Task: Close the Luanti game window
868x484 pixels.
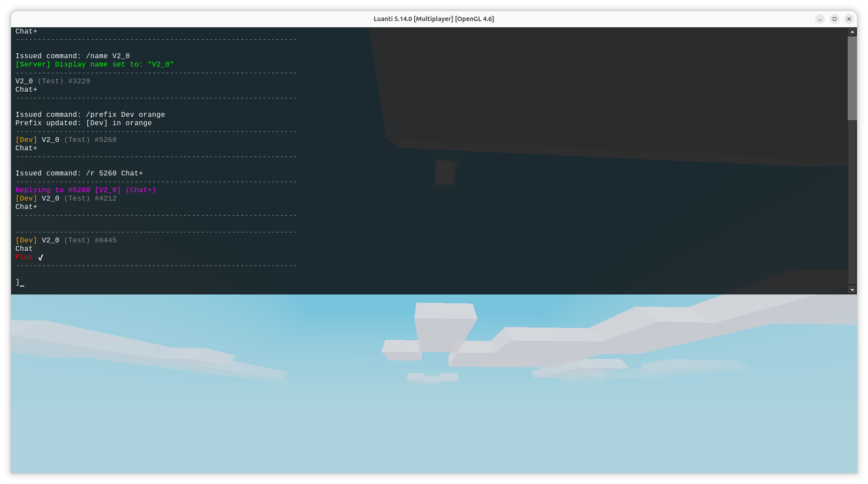Action: coord(849,19)
